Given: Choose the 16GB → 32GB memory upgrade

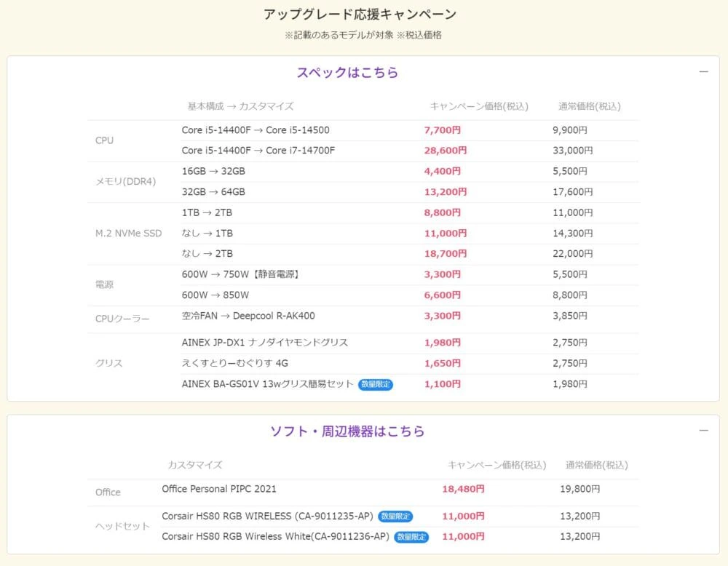Looking at the screenshot, I should pyautogui.click(x=213, y=172).
